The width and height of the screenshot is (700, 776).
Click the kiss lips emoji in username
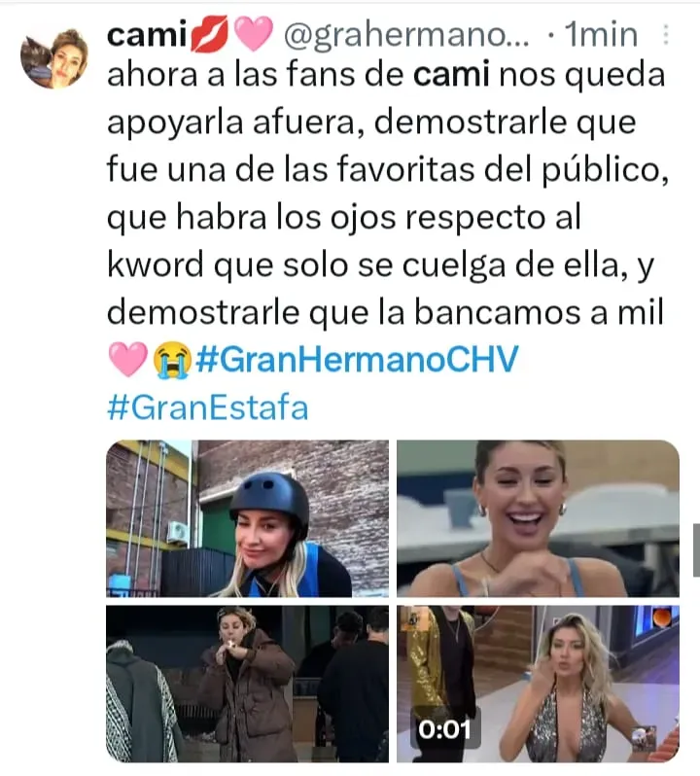point(210,34)
